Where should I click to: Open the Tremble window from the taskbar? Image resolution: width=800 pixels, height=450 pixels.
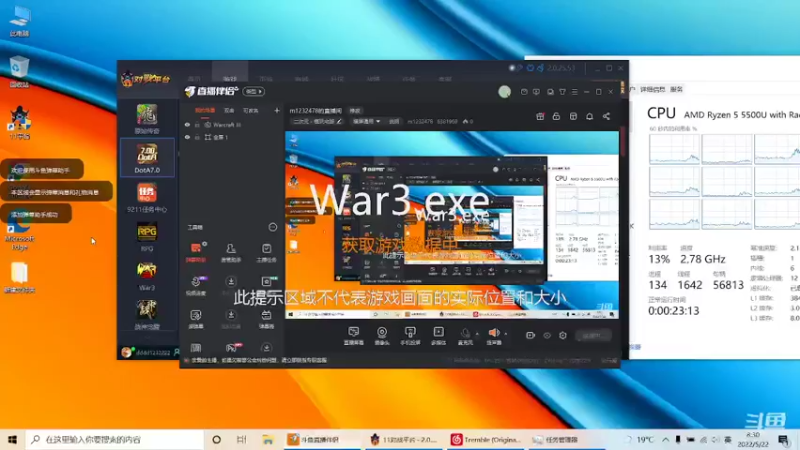click(487, 439)
